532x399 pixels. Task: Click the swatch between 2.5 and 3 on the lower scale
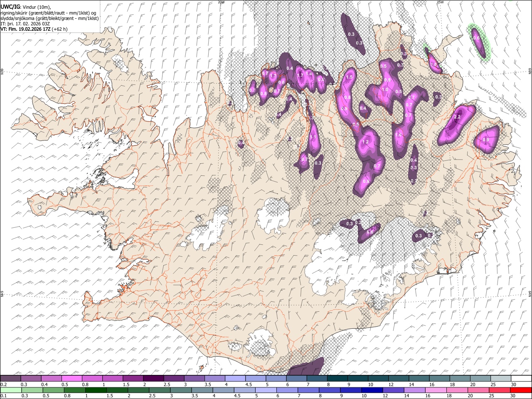pyautogui.click(x=159, y=390)
